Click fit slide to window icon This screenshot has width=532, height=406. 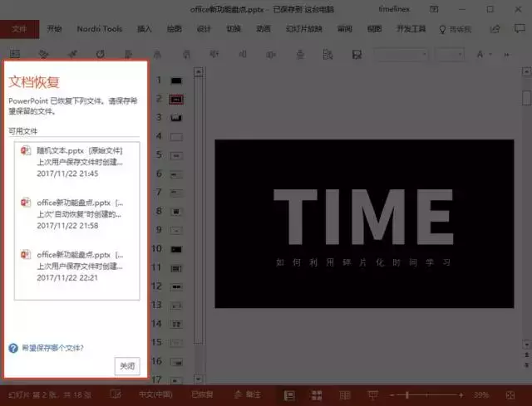510,395
